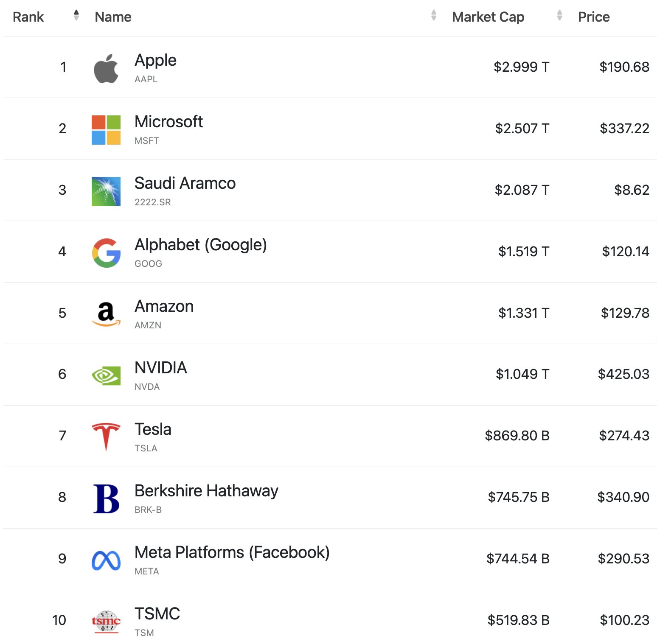The image size is (657, 644).
Task: Click the Google G logo
Action: click(x=106, y=253)
